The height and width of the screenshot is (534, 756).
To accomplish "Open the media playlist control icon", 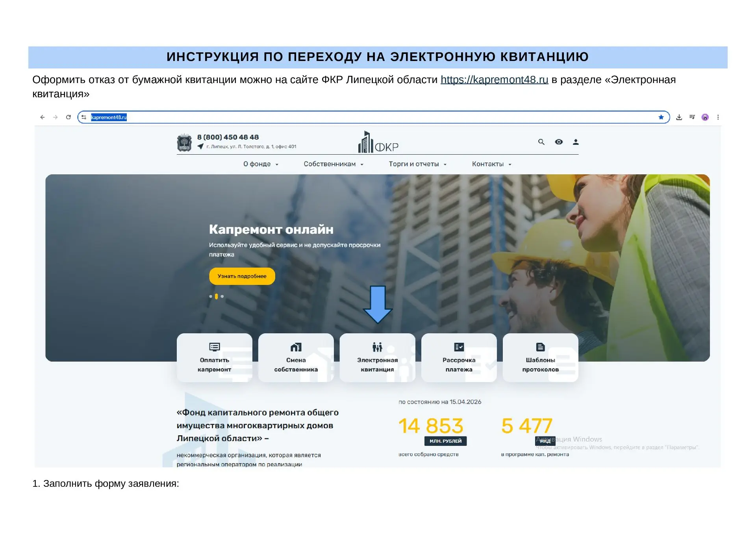I will 692,117.
